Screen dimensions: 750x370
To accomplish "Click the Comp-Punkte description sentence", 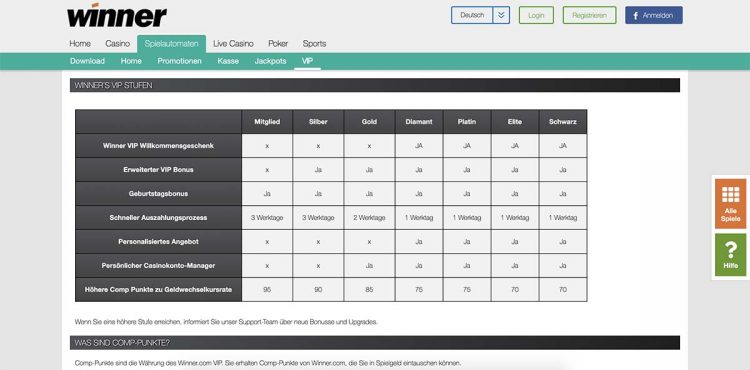I will point(268,363).
